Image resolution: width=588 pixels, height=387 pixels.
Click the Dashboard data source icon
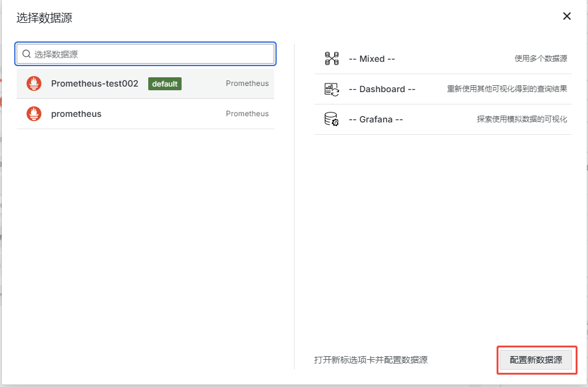[x=332, y=89]
